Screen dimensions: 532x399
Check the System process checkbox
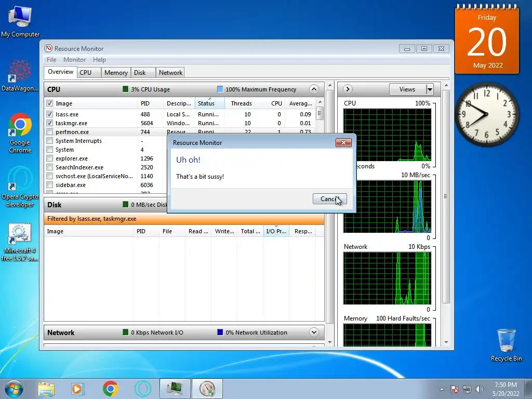(49, 150)
